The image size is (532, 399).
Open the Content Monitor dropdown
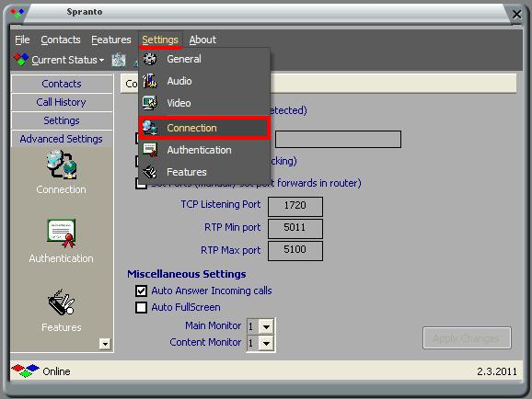(266, 343)
